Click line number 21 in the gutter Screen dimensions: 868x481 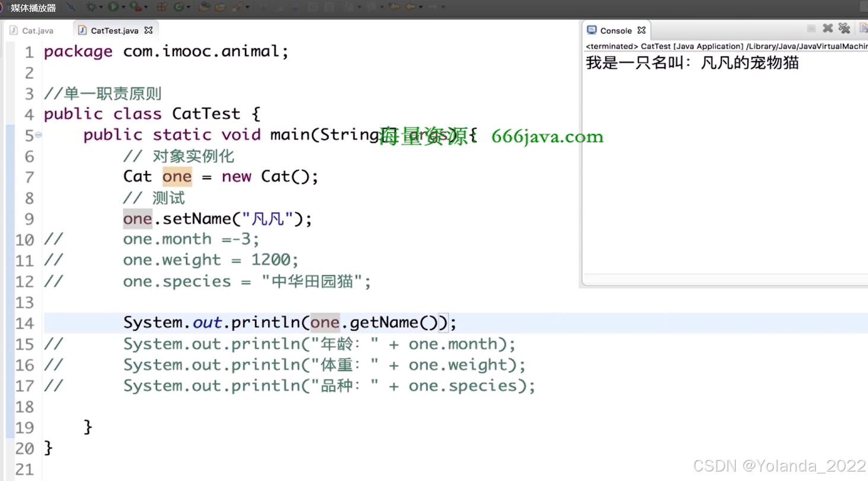[x=25, y=470]
